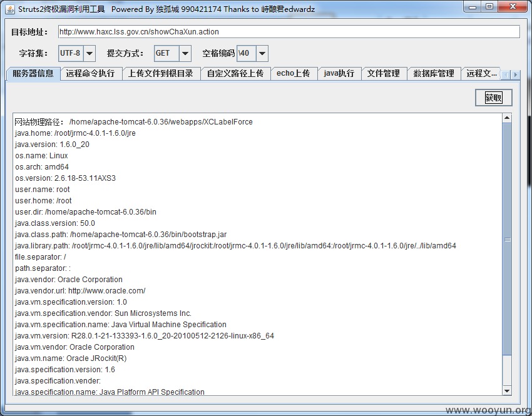Open the 提交方式 GET dropdown arrow
Screen dimensions: 532x416
click(185, 53)
